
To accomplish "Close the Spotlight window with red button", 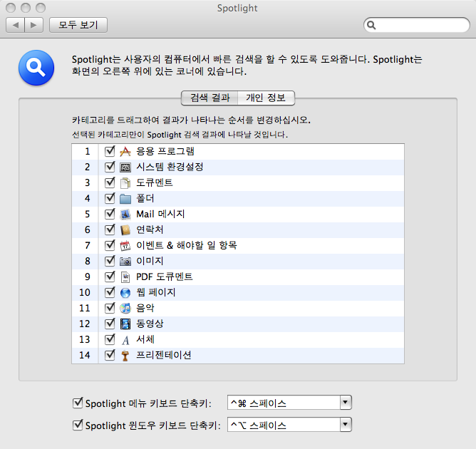I will tap(11, 8).
